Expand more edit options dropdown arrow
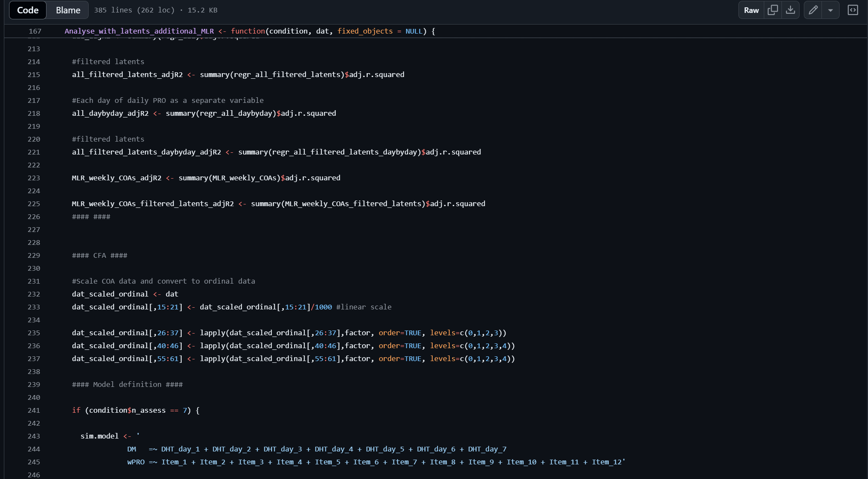868x479 pixels. click(x=831, y=10)
